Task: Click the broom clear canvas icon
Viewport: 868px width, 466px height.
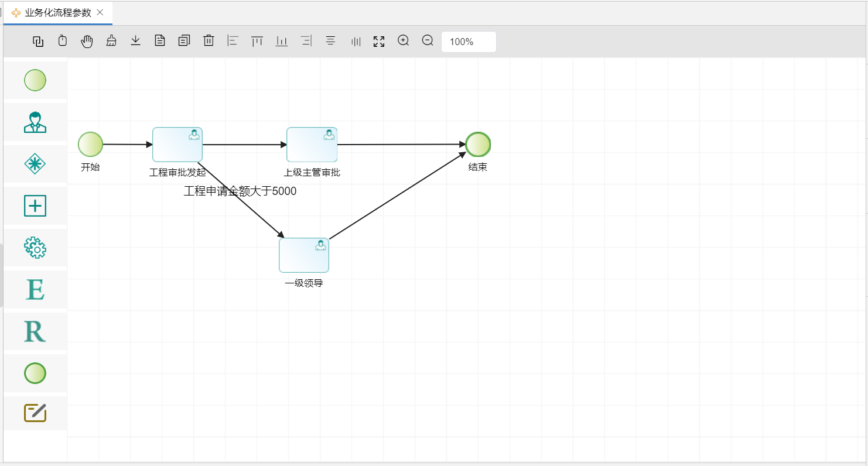Action: pyautogui.click(x=111, y=41)
